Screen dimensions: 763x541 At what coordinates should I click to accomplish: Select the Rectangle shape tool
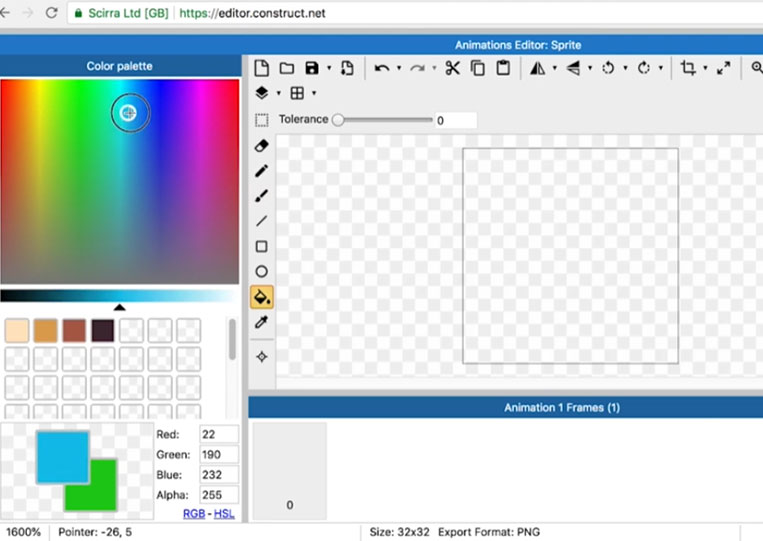(262, 247)
